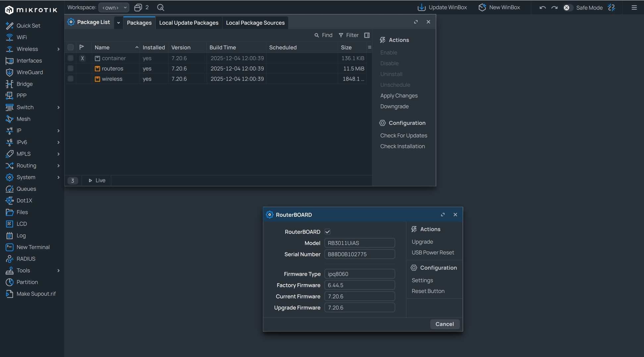Sort table by Size column header
The image size is (644, 357).
[x=352, y=47]
